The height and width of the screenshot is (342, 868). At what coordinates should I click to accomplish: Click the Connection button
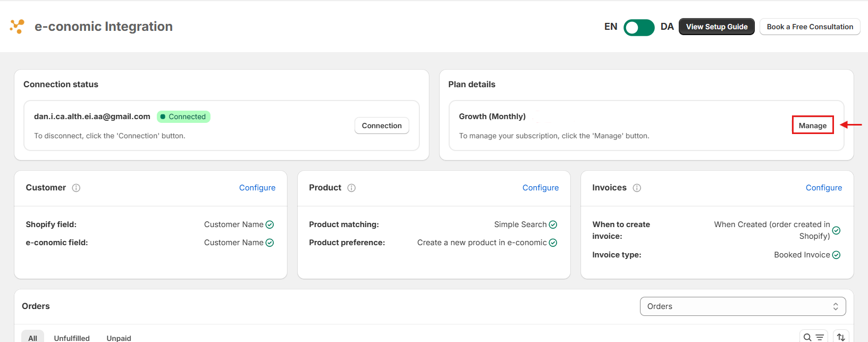(382, 126)
